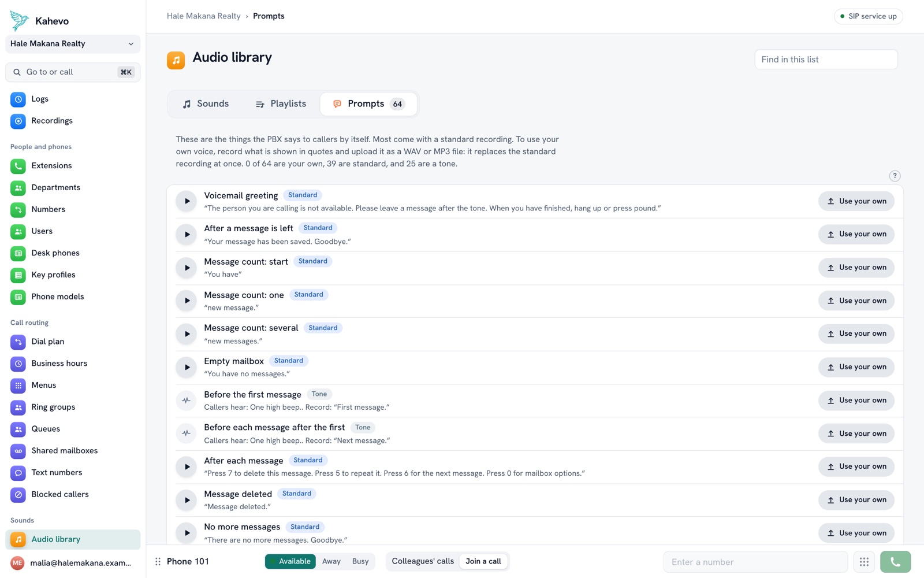Go to Extensions
The image size is (924, 578).
click(73, 166)
